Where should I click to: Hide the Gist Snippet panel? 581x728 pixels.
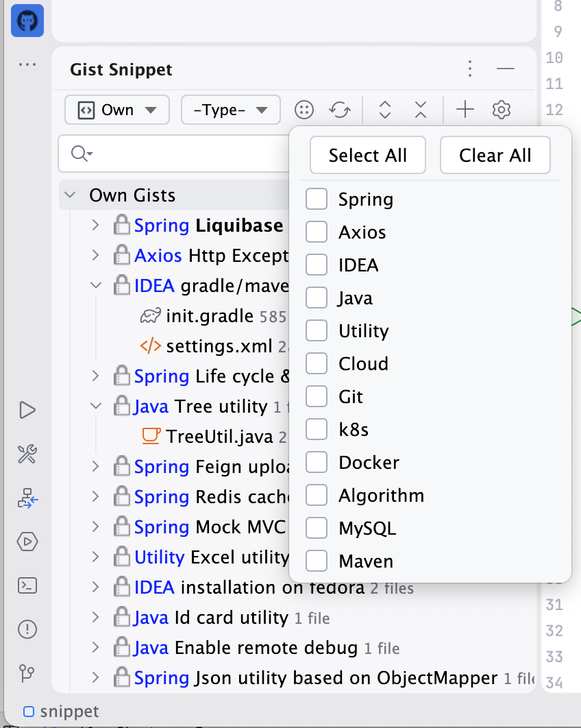coord(506,69)
